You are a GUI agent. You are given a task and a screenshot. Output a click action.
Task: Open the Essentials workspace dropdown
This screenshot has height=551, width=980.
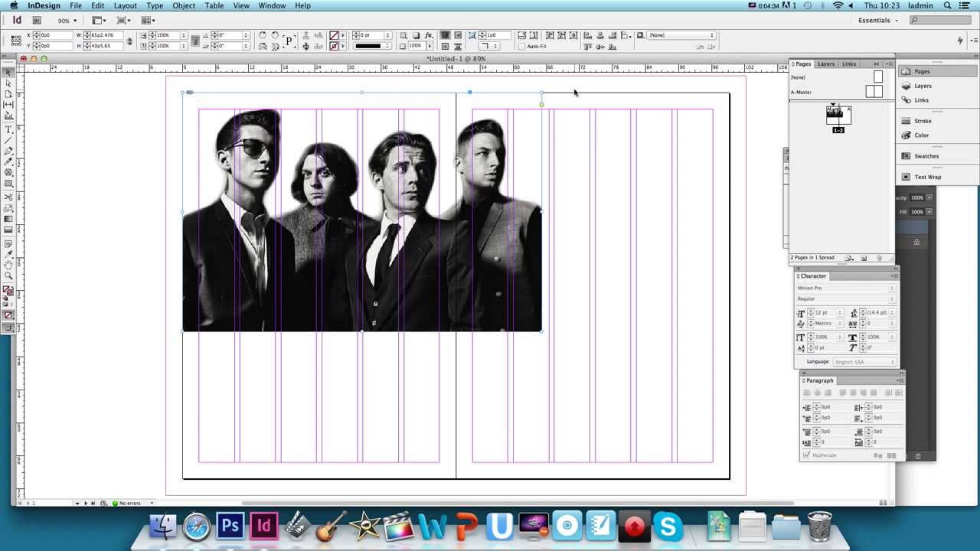(878, 21)
